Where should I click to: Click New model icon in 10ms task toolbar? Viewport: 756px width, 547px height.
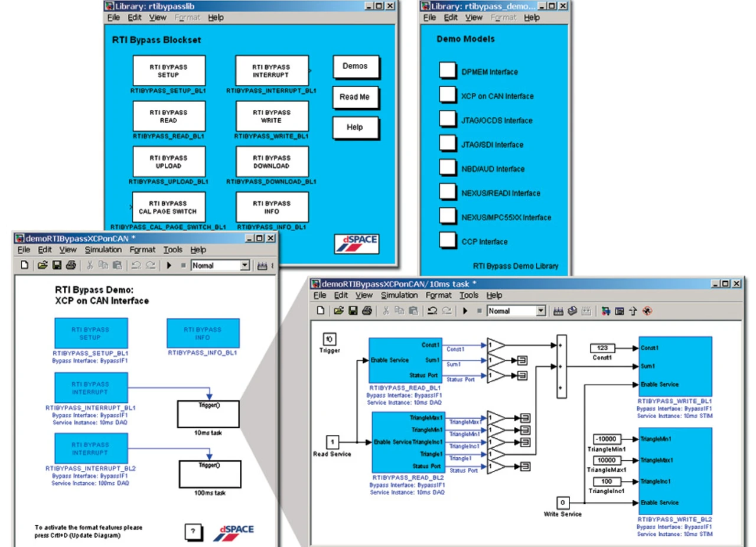click(320, 311)
